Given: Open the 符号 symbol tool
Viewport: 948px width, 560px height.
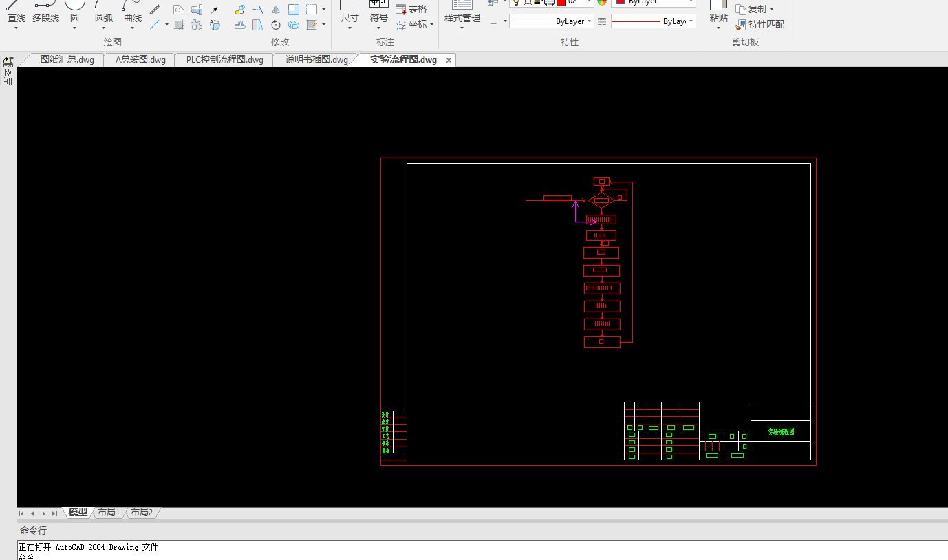Looking at the screenshot, I should coord(379,12).
